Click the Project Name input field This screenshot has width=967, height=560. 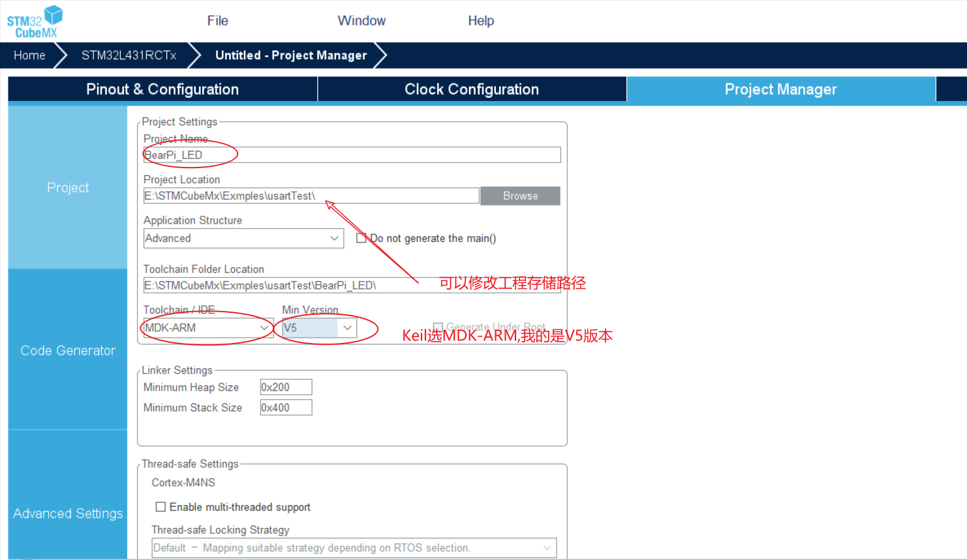pos(352,155)
